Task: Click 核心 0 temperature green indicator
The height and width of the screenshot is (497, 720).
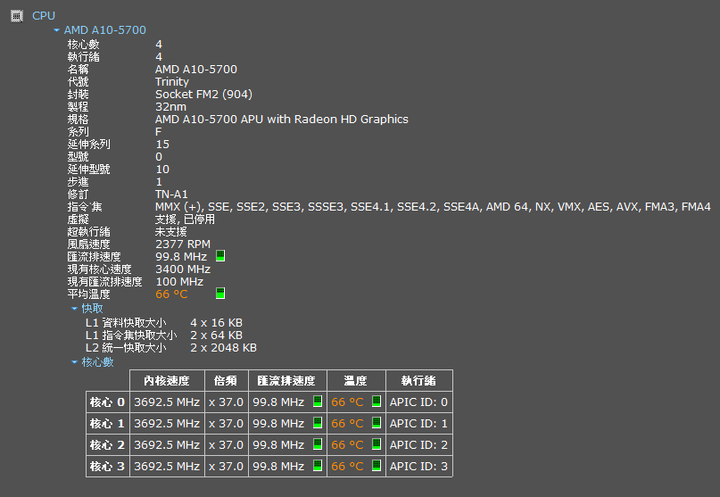Action: (x=377, y=401)
